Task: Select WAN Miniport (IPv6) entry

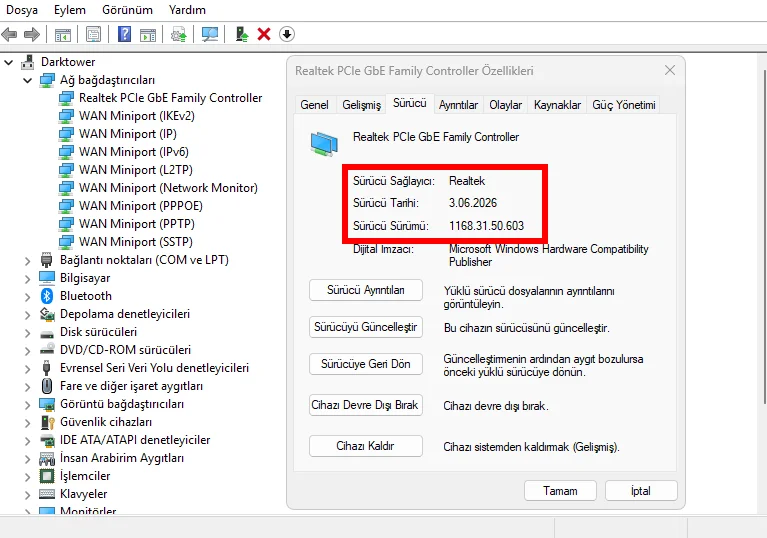Action: click(x=134, y=152)
